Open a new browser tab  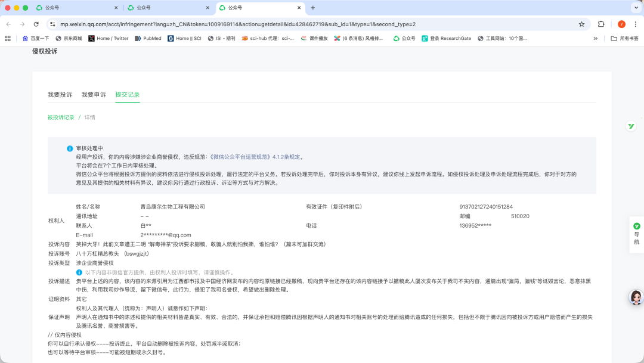pyautogui.click(x=313, y=8)
